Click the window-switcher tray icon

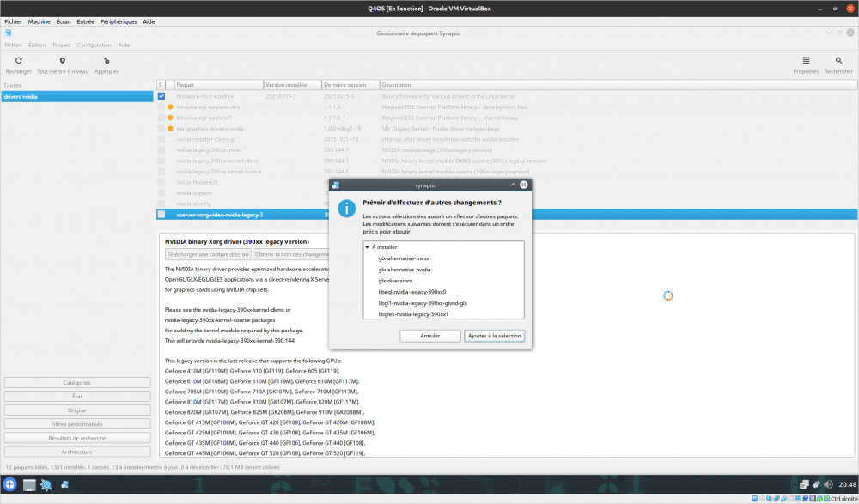804,484
